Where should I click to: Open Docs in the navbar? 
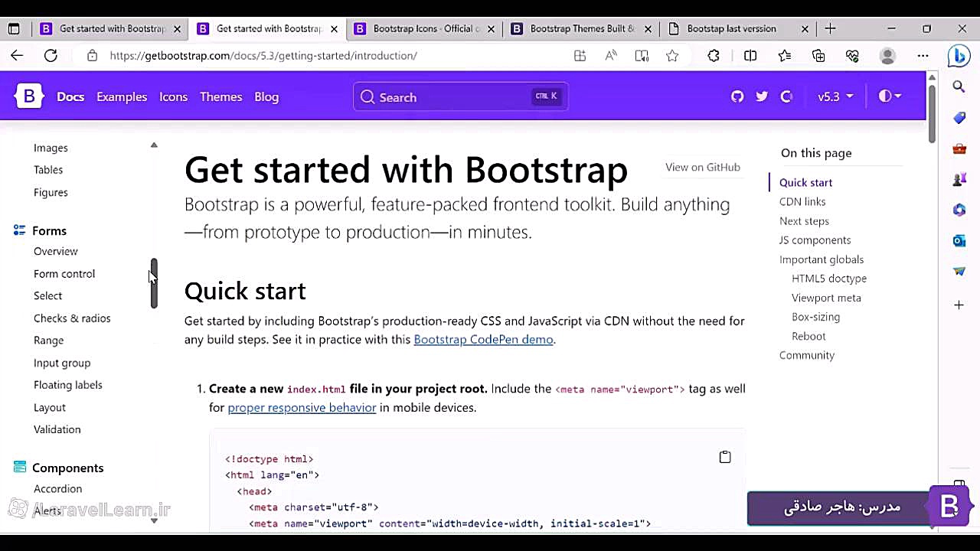coord(70,96)
